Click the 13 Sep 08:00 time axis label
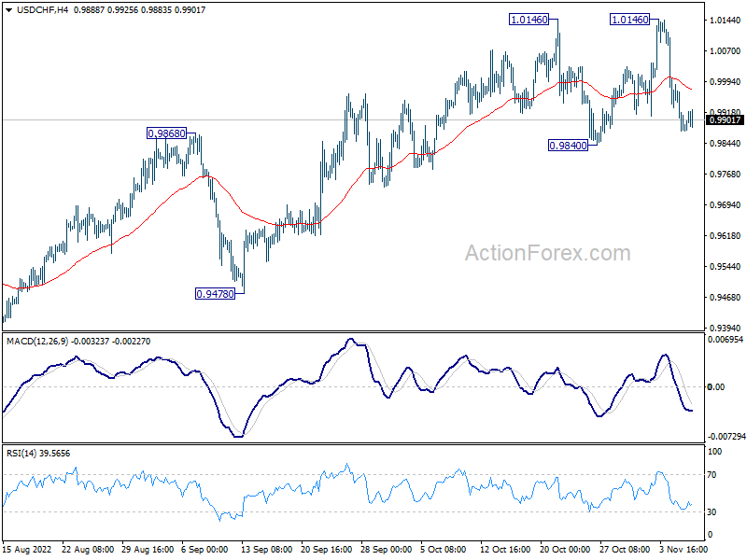Screen dimensions: 747x560 tap(267, 549)
